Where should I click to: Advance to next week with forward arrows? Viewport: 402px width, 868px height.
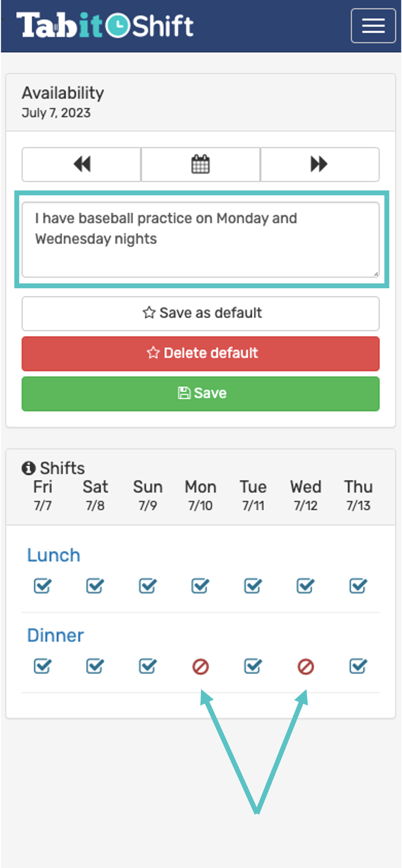[319, 164]
